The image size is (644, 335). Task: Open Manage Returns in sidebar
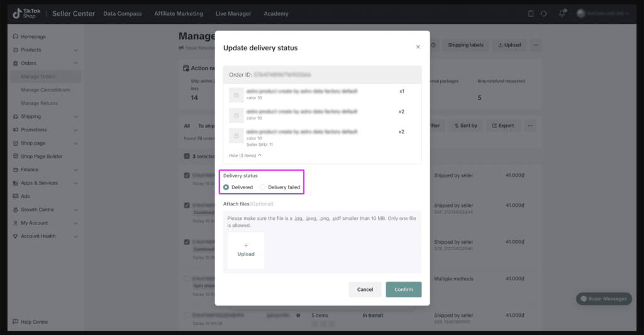point(40,103)
